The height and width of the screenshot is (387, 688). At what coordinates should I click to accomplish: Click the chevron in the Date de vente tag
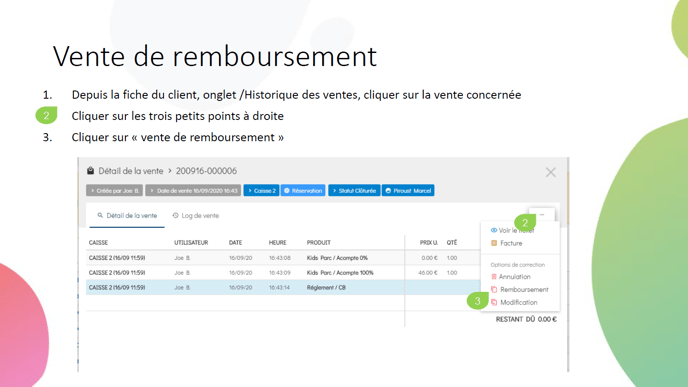(x=152, y=190)
